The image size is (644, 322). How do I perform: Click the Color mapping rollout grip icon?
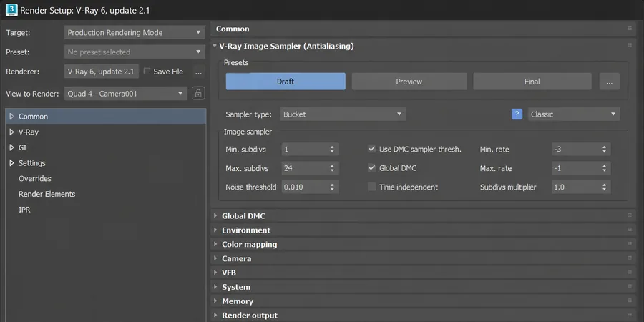point(629,243)
